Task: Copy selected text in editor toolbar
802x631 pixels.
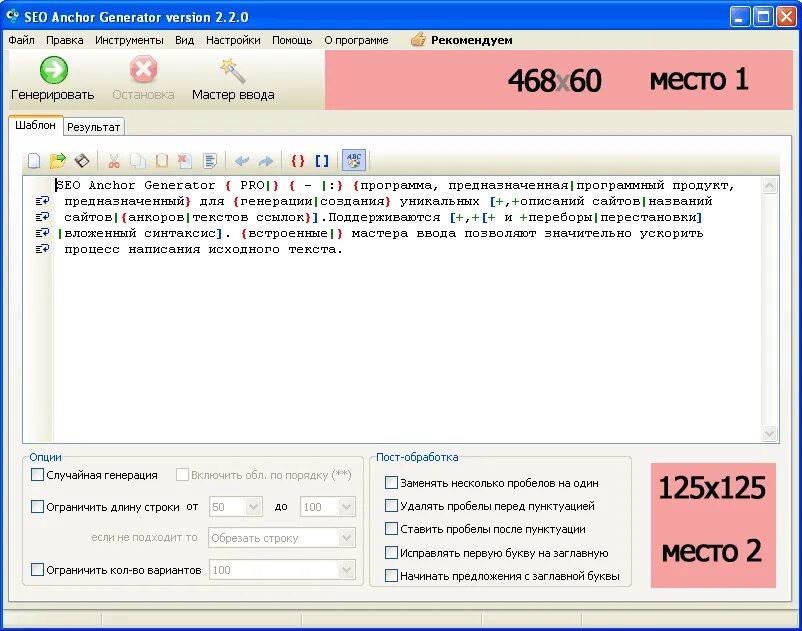Action: point(138,161)
